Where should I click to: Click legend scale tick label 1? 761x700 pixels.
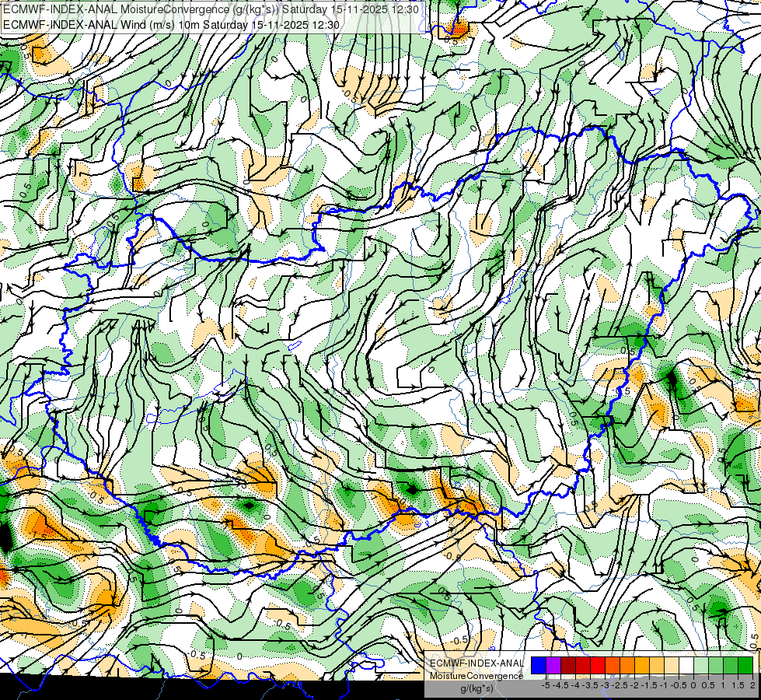(723, 685)
